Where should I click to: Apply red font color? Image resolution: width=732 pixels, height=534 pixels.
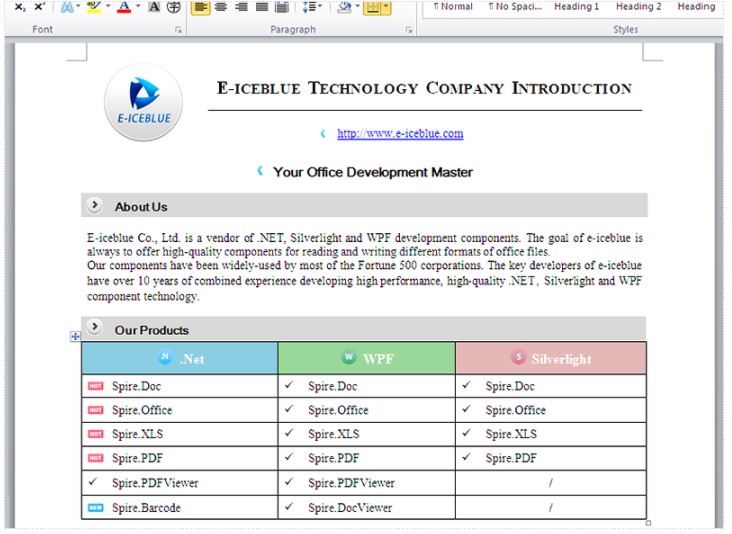[124, 7]
